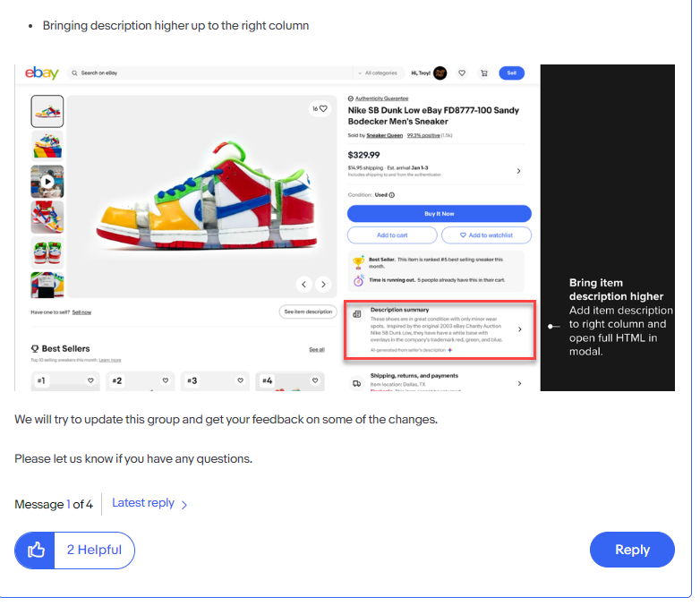This screenshot has width=700, height=606.
Task: Click the Add to cart button
Action: pos(392,235)
